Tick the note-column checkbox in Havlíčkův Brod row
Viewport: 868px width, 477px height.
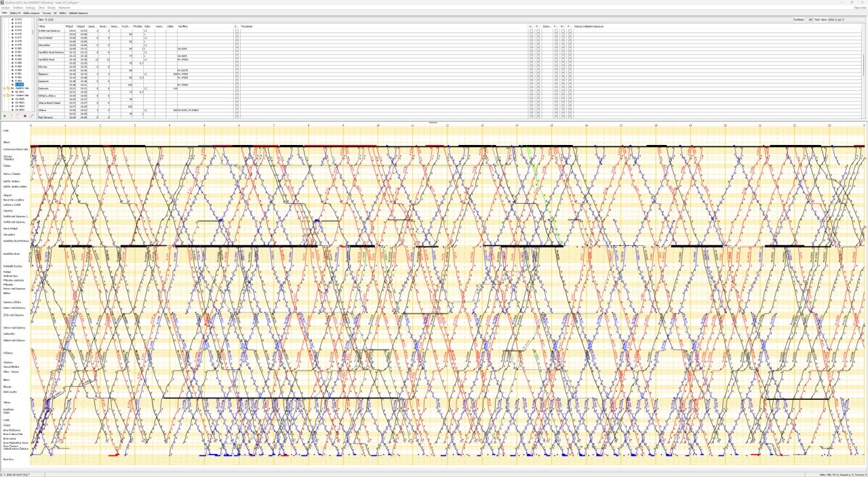(237, 59)
